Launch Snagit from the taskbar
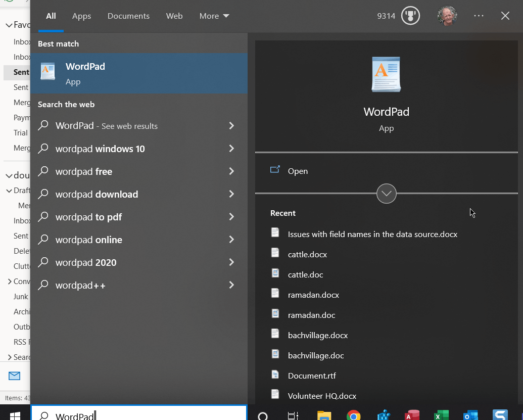This screenshot has height=420, width=523. tap(500, 415)
